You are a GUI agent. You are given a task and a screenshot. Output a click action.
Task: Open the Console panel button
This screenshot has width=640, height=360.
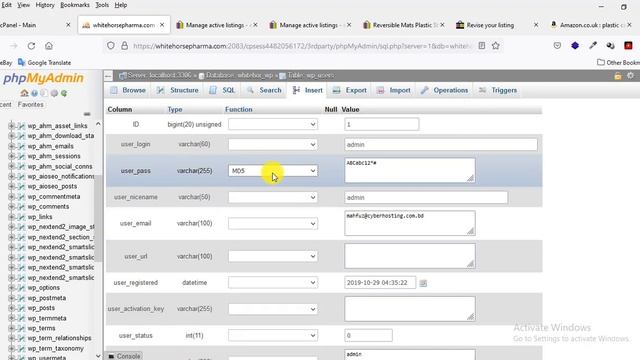click(x=124, y=356)
